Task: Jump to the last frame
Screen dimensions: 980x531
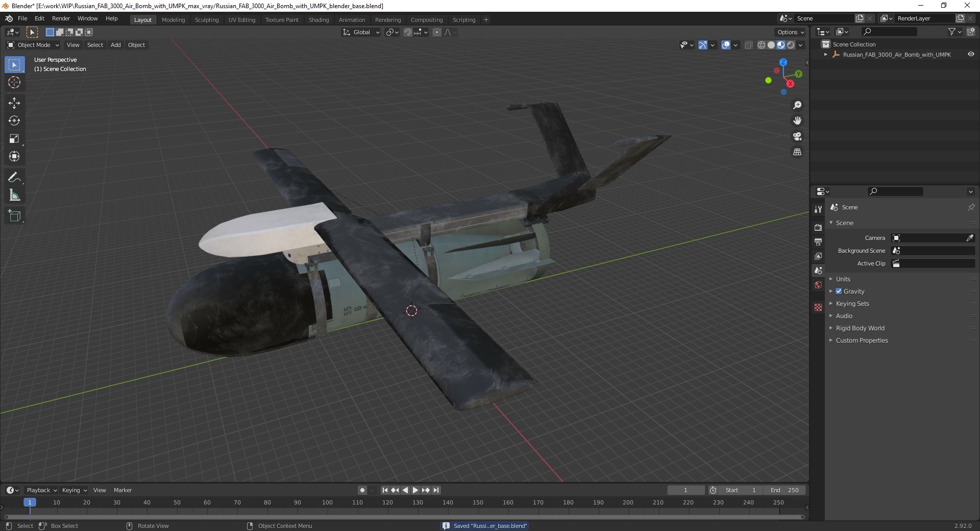Action: pos(436,490)
